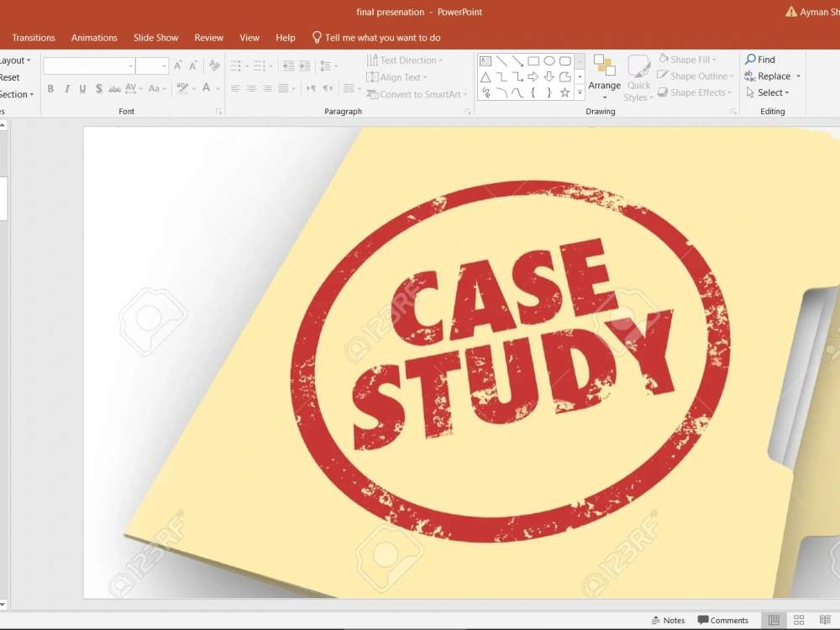The height and width of the screenshot is (630, 840).
Task: Switch to Slide Sorter view
Action: tap(799, 621)
